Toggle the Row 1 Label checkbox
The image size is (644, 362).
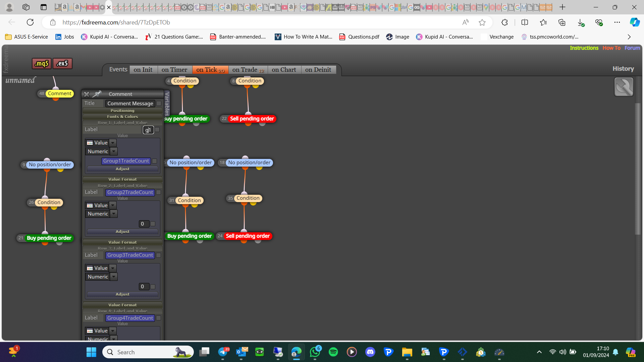click(x=157, y=129)
